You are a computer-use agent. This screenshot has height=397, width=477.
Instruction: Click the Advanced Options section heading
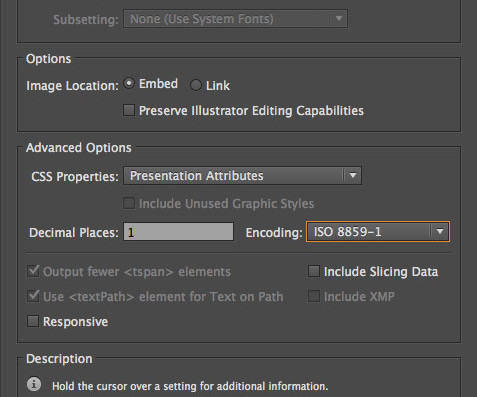click(79, 148)
